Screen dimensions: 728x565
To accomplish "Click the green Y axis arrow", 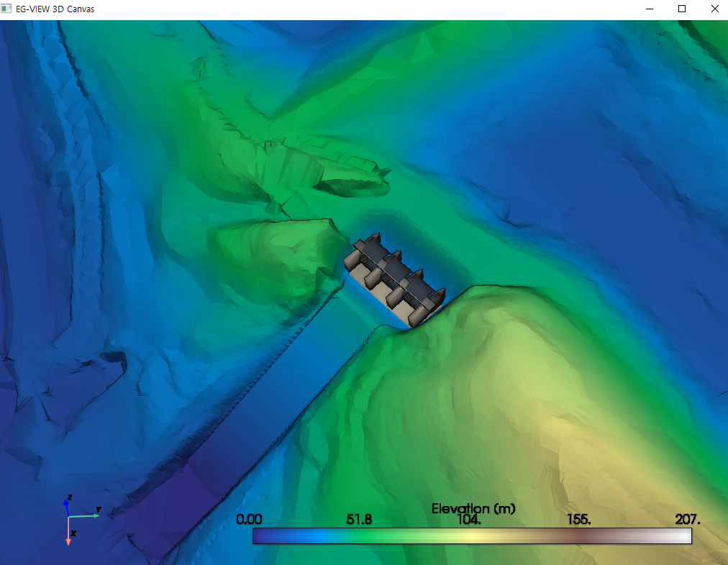I will [x=84, y=515].
